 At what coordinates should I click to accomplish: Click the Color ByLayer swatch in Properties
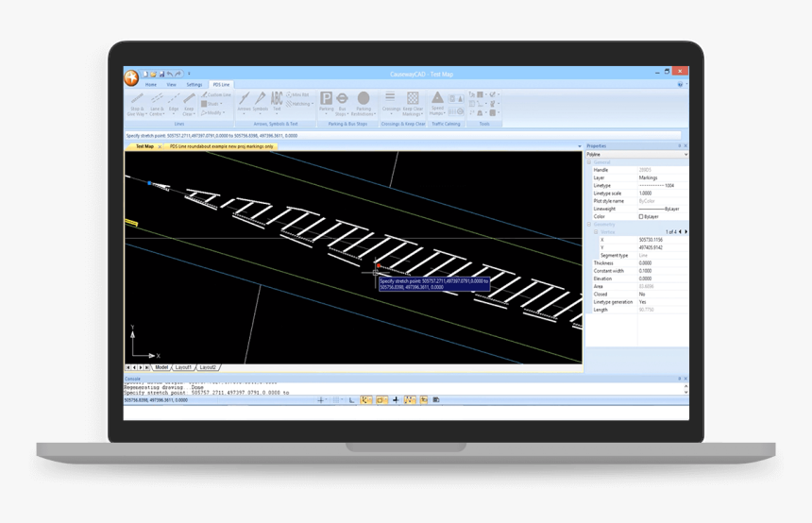641,216
